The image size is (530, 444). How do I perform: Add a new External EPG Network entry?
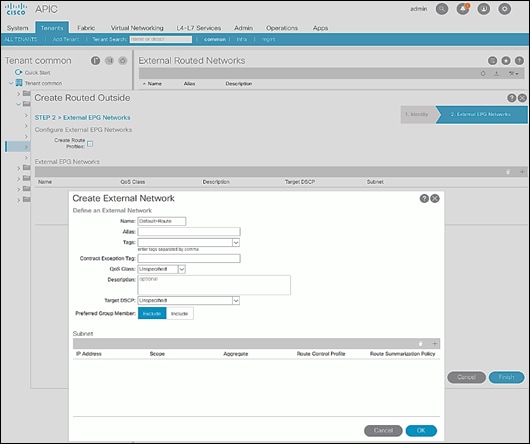pos(522,172)
